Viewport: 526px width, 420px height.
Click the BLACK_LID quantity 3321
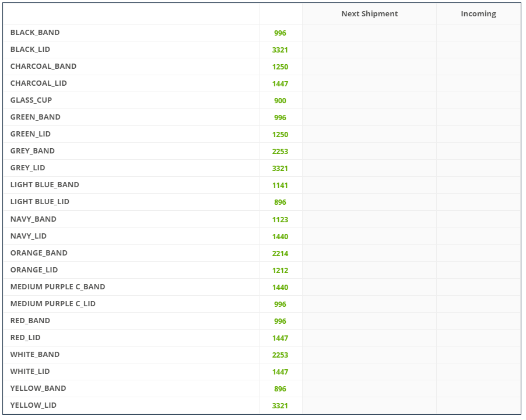click(280, 50)
